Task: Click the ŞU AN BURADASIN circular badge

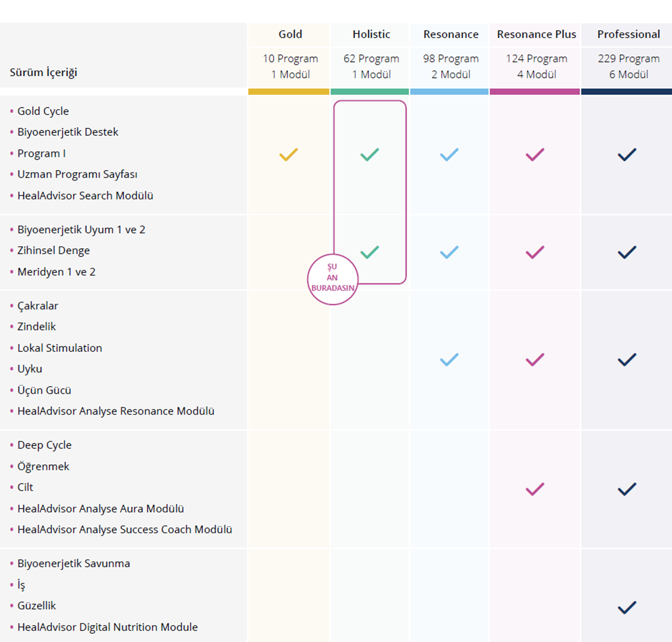Action: click(332, 279)
